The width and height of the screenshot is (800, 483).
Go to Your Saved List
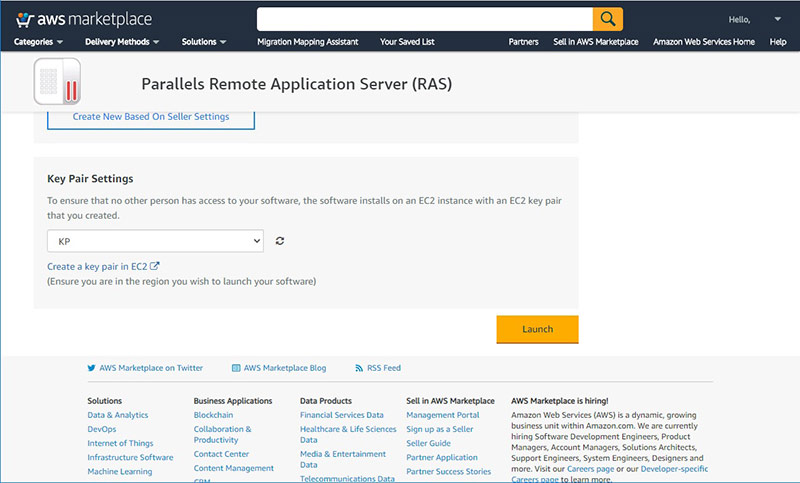407,42
